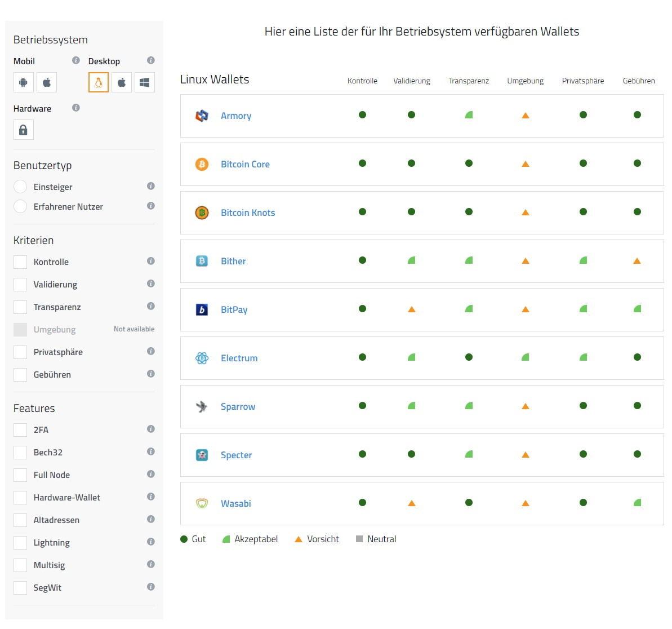Show info for Hardware-Wallet feature
The image size is (672, 629).
(151, 497)
